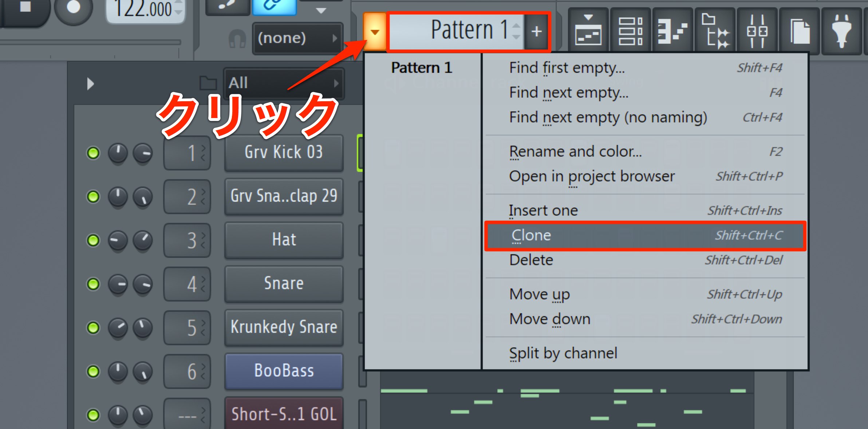Screen dimensions: 868x429
Task: Choose Find next empty... menu item
Action: click(645, 93)
